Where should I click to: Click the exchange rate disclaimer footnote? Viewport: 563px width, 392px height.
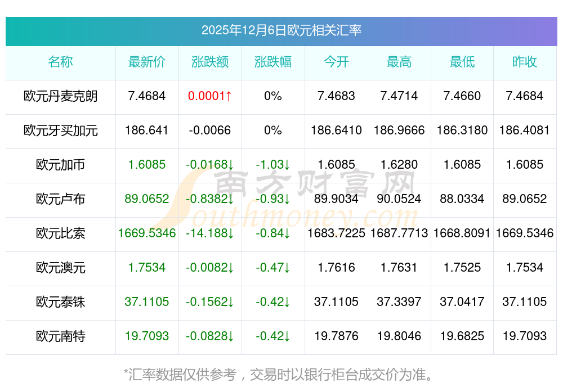pos(281,374)
